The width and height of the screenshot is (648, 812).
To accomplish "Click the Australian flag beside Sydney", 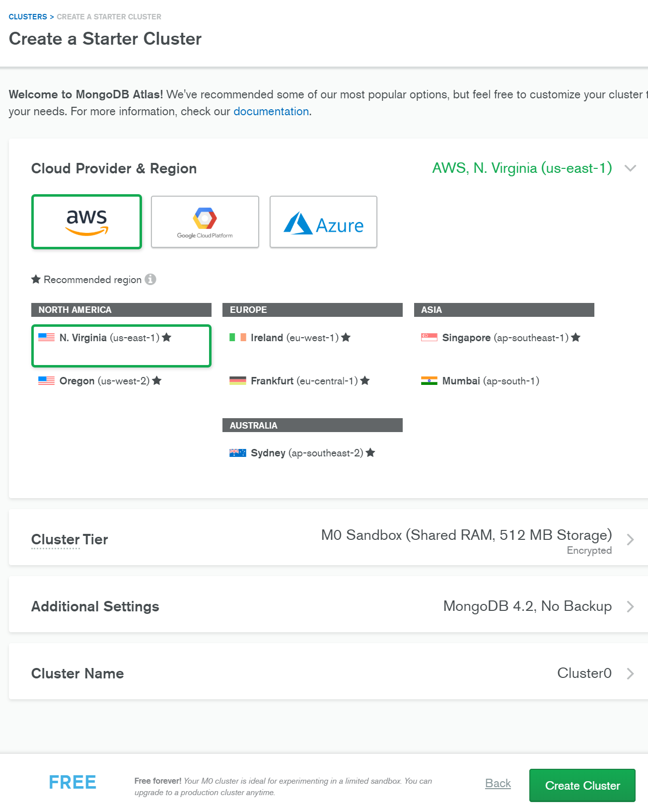I will [x=237, y=453].
